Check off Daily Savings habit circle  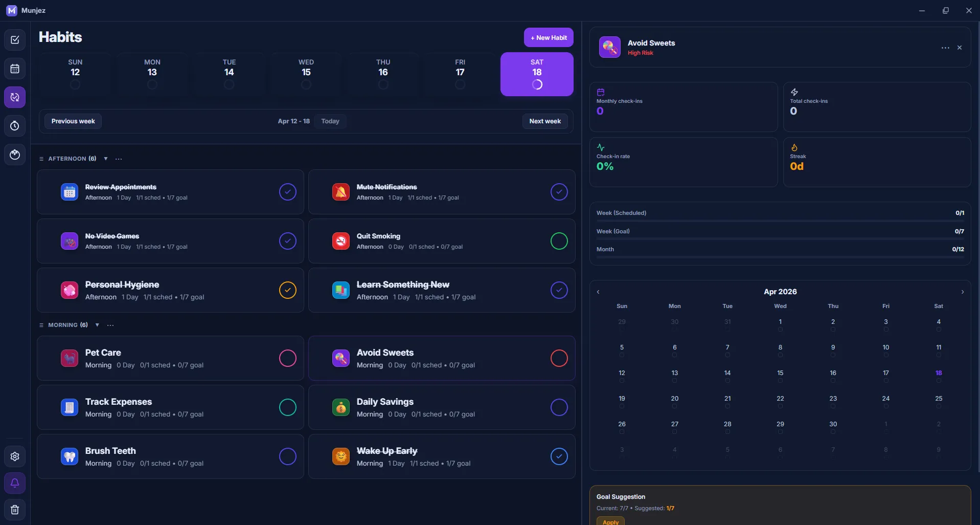tap(559, 407)
